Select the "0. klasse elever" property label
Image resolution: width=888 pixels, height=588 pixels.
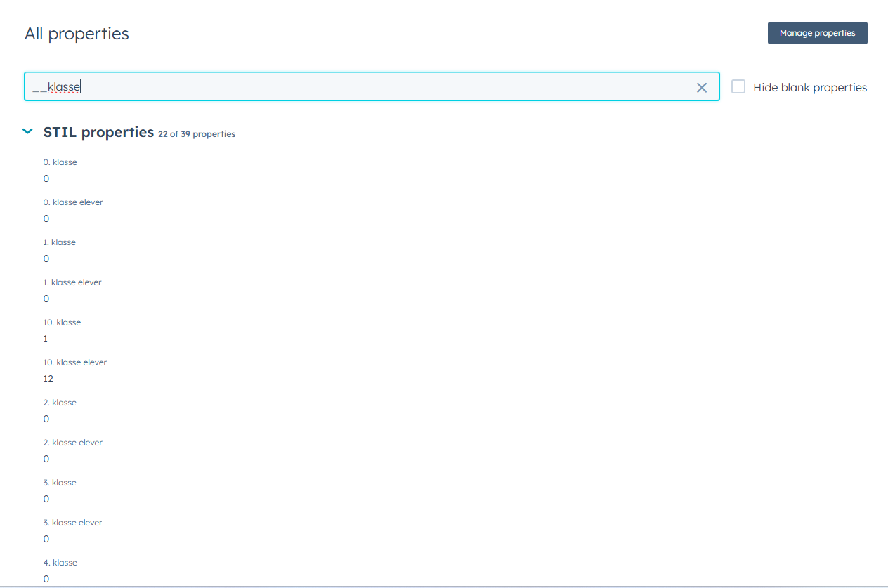73,202
